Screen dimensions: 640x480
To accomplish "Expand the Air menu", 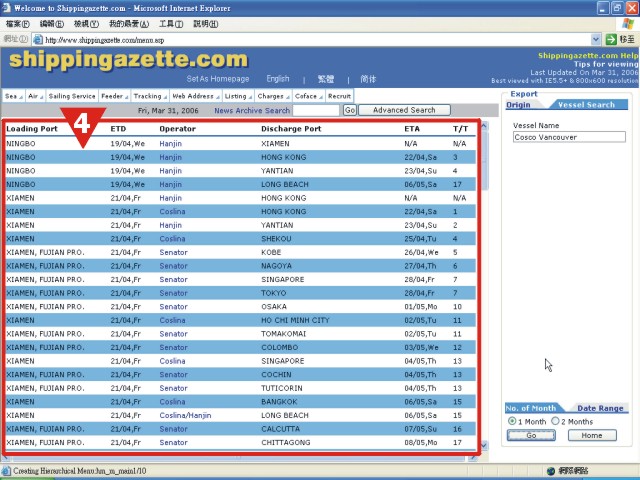I will [x=35, y=96].
